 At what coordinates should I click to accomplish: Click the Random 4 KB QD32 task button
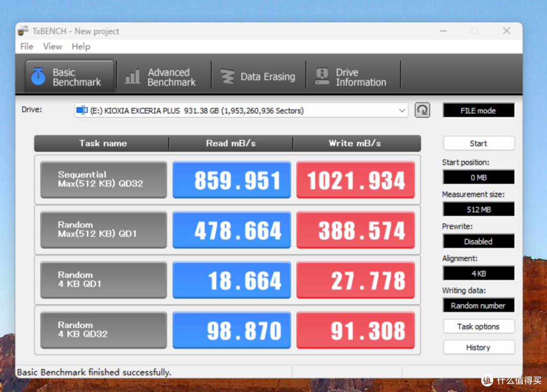coord(104,330)
